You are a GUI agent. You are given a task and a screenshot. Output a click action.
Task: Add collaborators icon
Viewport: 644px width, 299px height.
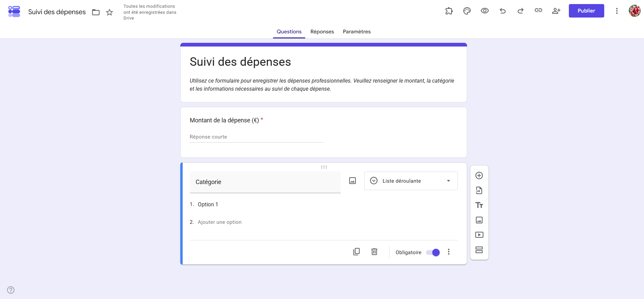[x=556, y=11]
